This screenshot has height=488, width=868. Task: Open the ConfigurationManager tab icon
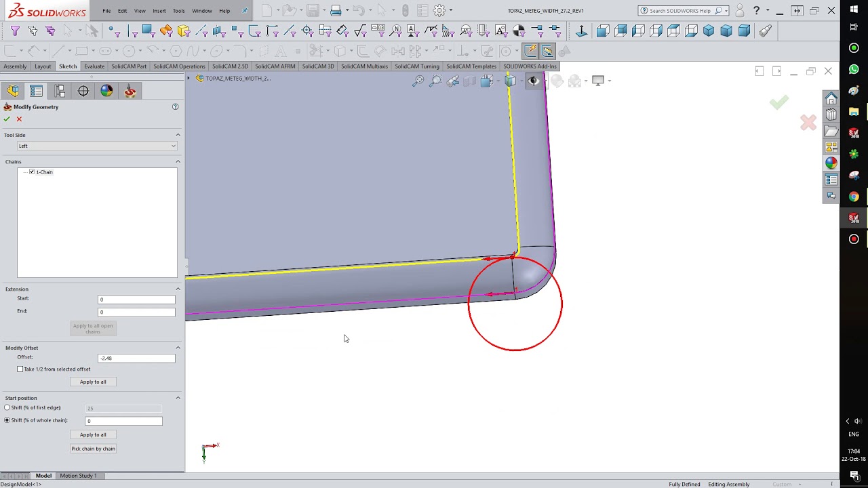point(60,91)
